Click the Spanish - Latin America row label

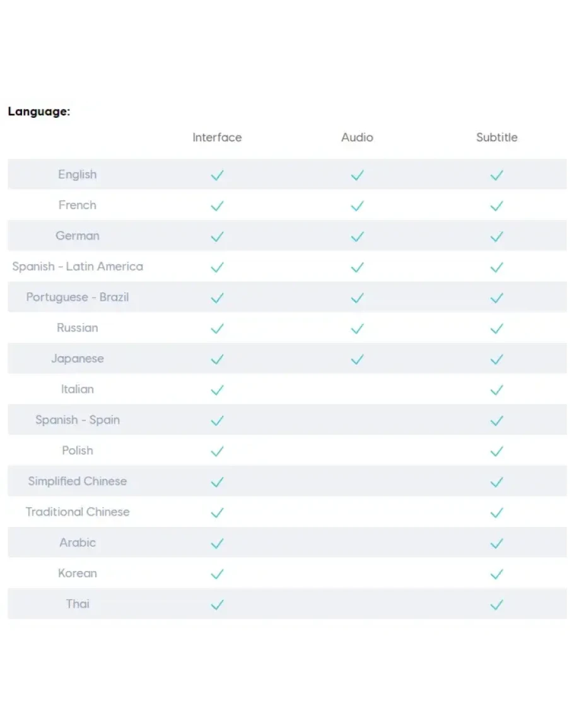tap(78, 267)
